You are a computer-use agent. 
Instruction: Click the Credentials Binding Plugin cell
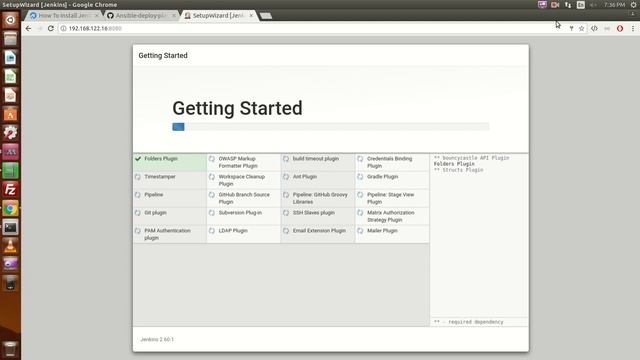click(x=392, y=162)
